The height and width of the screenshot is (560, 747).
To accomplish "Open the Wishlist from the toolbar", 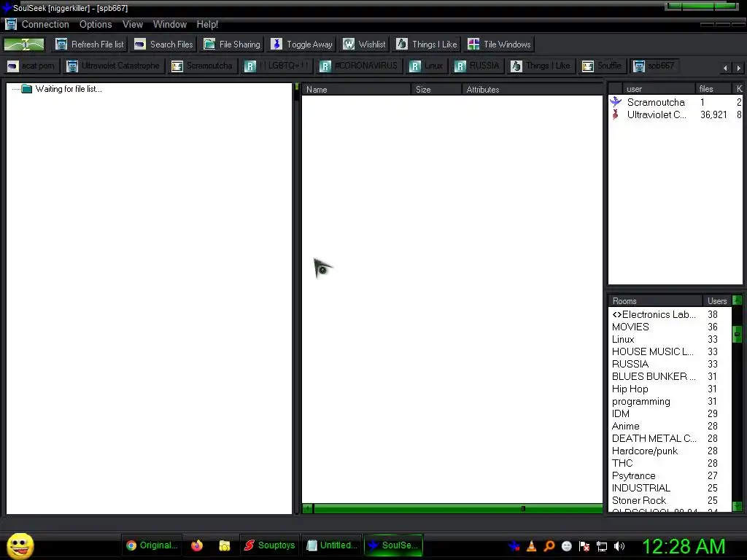I will (x=365, y=44).
